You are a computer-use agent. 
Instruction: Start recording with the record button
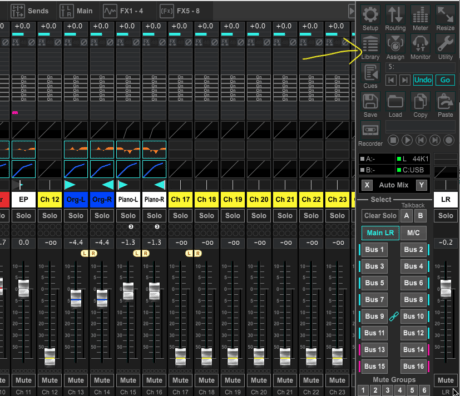(x=449, y=140)
